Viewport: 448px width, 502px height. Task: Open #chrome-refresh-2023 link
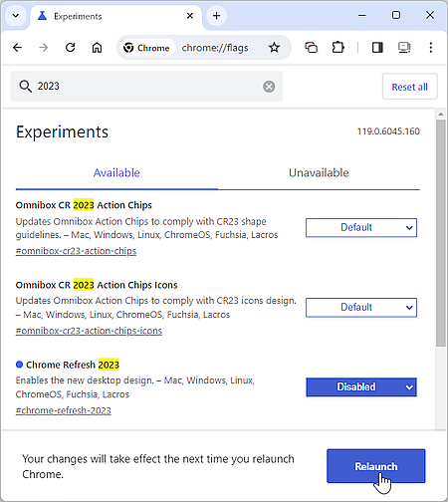[63, 410]
